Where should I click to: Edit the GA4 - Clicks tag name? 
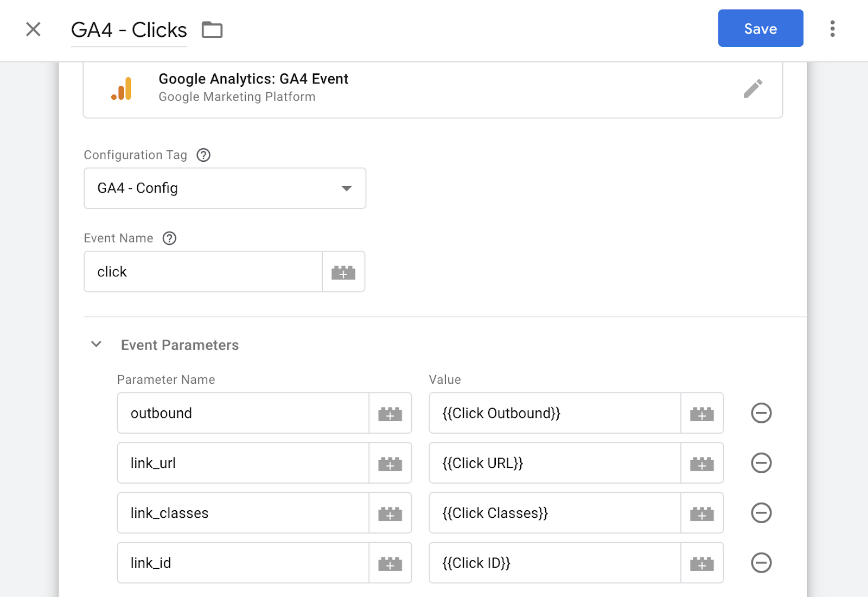[x=129, y=30]
